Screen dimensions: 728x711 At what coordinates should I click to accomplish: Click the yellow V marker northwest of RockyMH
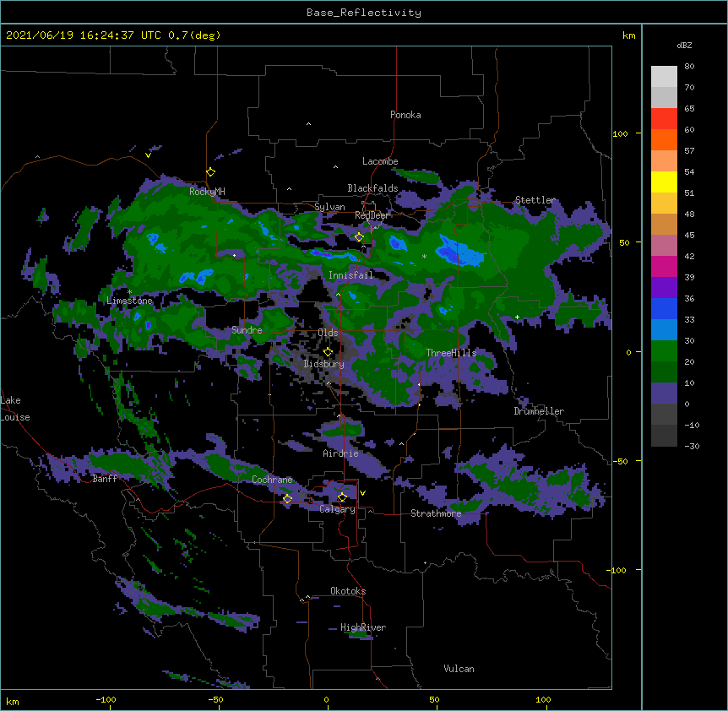148,155
